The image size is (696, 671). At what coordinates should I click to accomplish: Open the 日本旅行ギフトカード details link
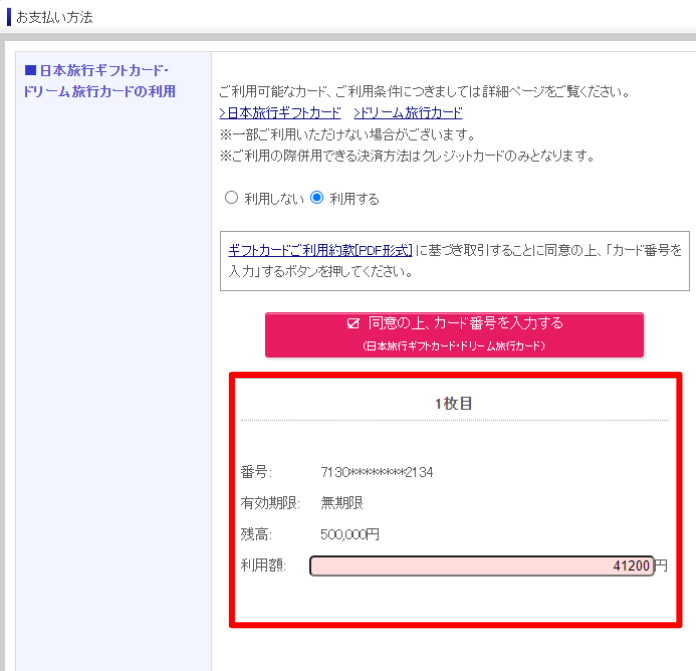[x=280, y=113]
